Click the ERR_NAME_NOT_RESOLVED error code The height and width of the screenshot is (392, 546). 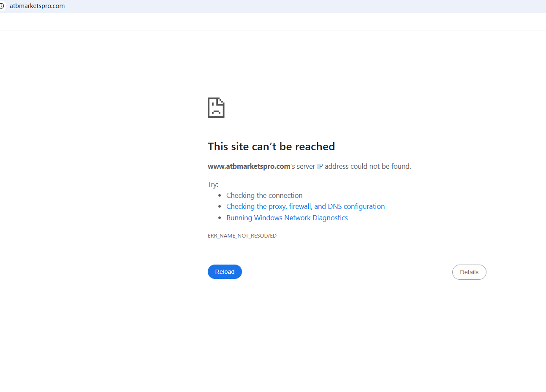[242, 236]
